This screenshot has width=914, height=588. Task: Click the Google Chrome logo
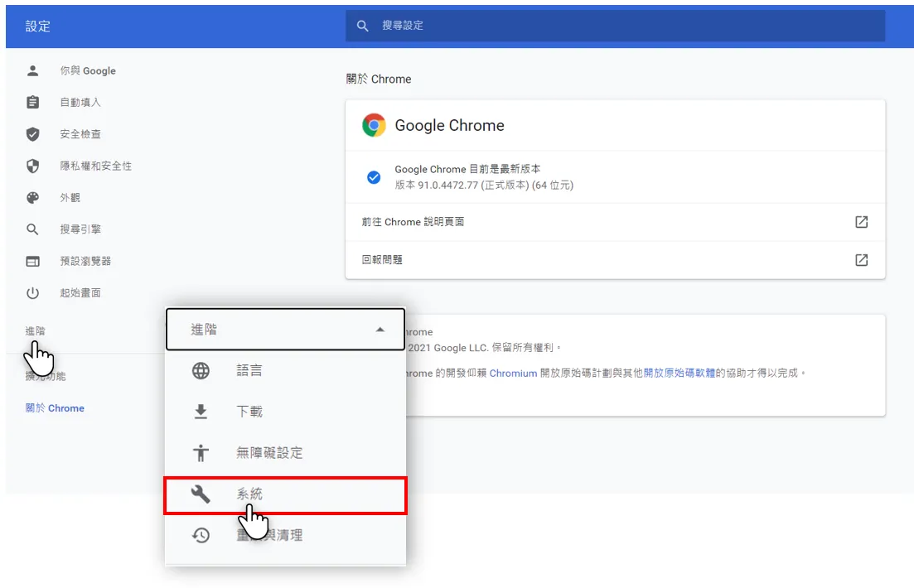(x=374, y=125)
